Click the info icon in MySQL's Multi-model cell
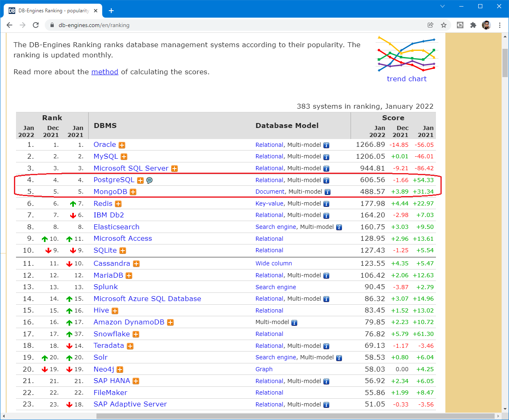 [326, 157]
